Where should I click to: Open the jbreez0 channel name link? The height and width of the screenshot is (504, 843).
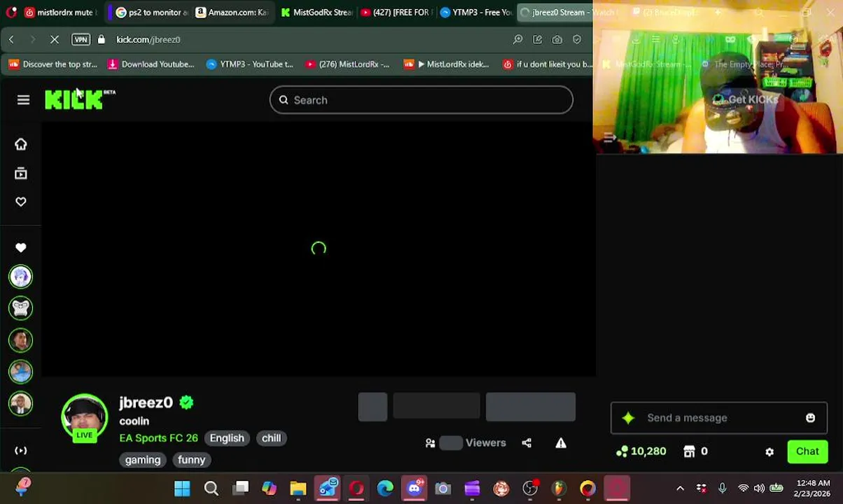tap(146, 402)
